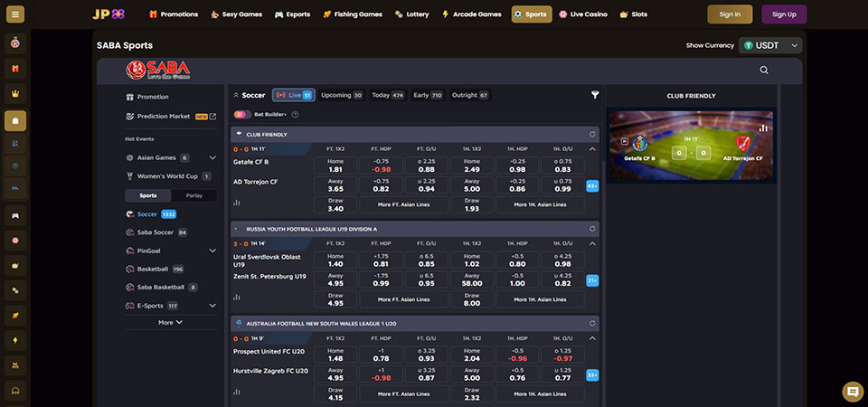Select Saba Basketball in sports list
Screen dimensions: 868x407
pos(161,288)
